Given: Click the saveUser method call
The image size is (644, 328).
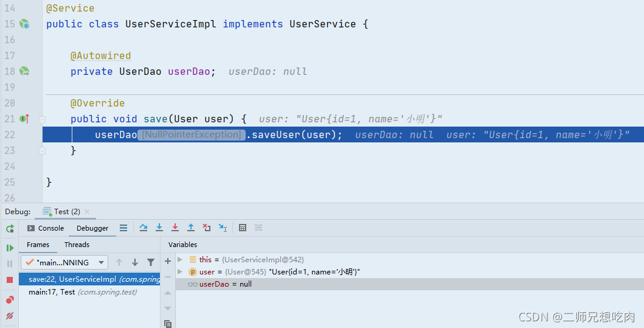Looking at the screenshot, I should pos(275,134).
